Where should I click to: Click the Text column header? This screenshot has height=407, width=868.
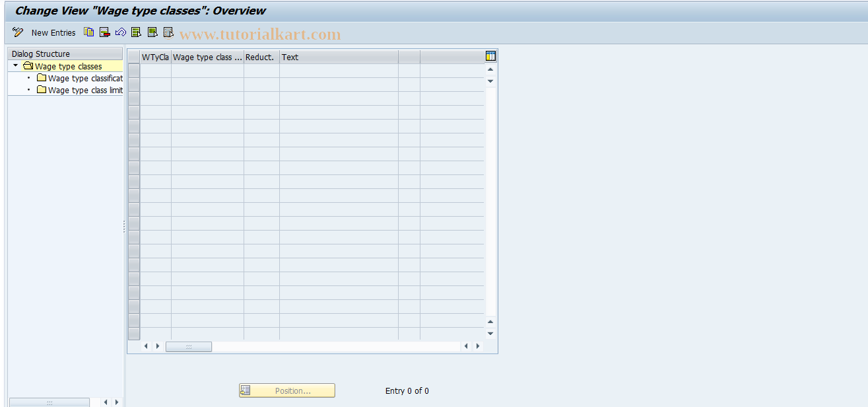339,57
